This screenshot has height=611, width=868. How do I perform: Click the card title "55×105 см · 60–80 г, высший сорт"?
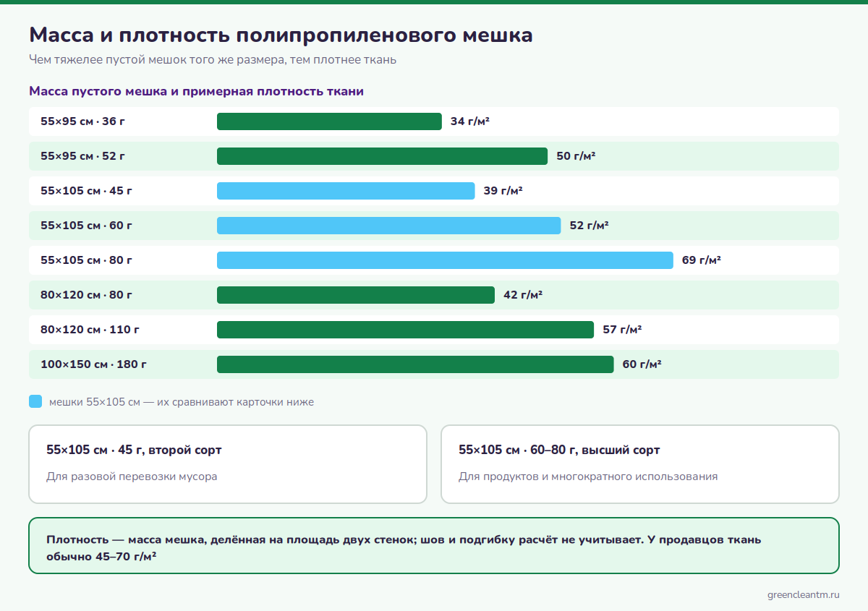(559, 450)
